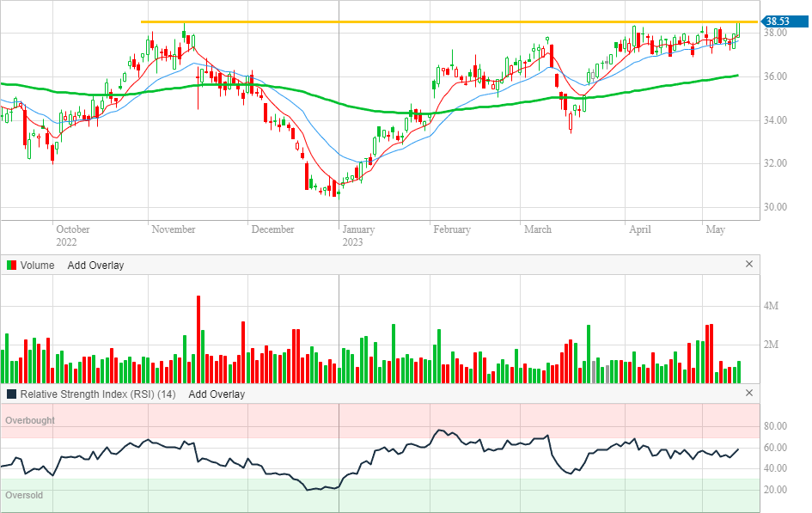The width and height of the screenshot is (812, 513).
Task: Click Add Overlay next to Volume
Action: coord(95,265)
